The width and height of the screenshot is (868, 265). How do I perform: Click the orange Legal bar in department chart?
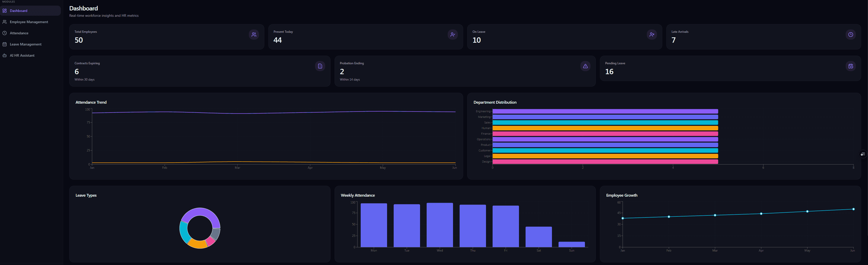605,156
